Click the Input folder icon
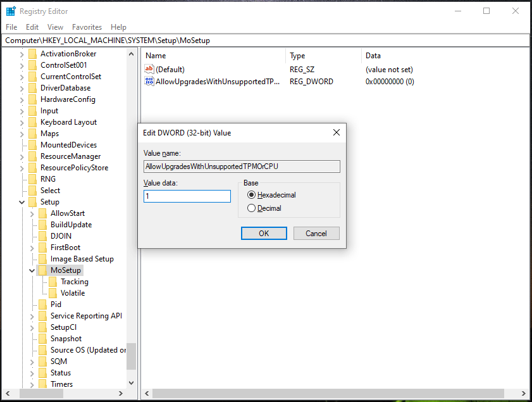The width and height of the screenshot is (532, 402). pyautogui.click(x=32, y=111)
